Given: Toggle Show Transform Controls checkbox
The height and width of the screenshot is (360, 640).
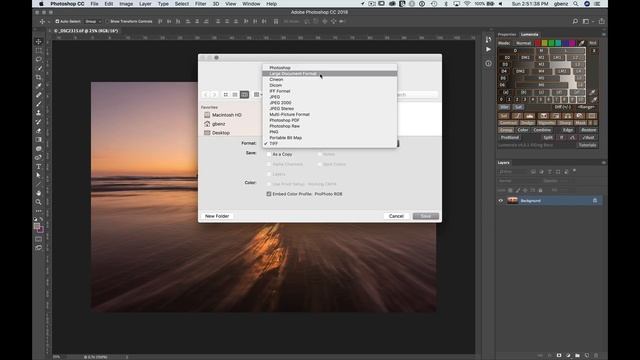Looking at the screenshot, I should pyautogui.click(x=107, y=21).
